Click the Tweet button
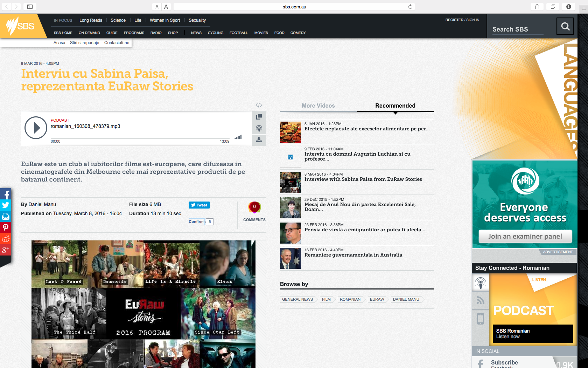The width and height of the screenshot is (588, 368). tap(199, 205)
